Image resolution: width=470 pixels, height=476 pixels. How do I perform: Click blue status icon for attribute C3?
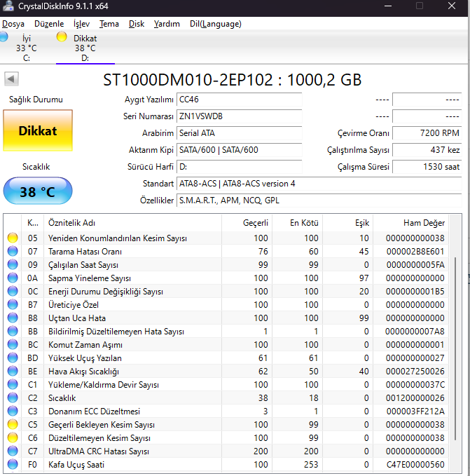(x=13, y=412)
